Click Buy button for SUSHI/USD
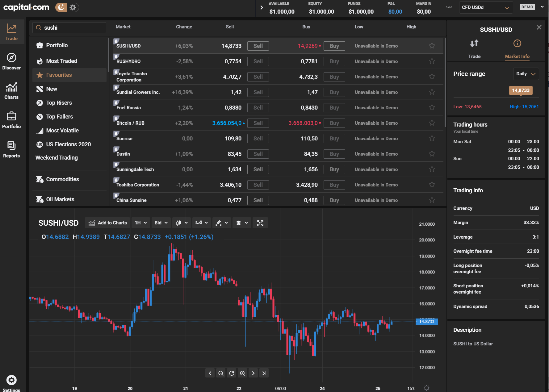549x392 pixels. coord(334,46)
